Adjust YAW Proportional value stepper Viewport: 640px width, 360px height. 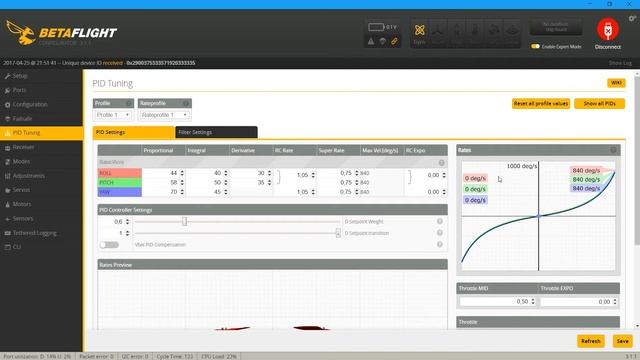182,192
